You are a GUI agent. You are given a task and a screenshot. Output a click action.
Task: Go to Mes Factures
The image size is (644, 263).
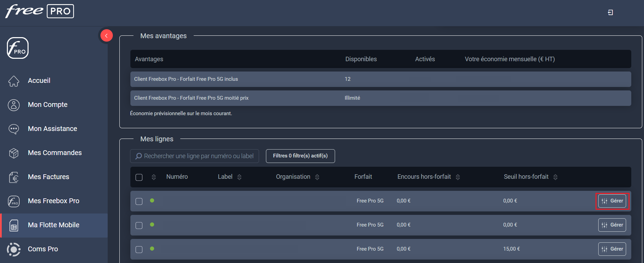point(54,177)
